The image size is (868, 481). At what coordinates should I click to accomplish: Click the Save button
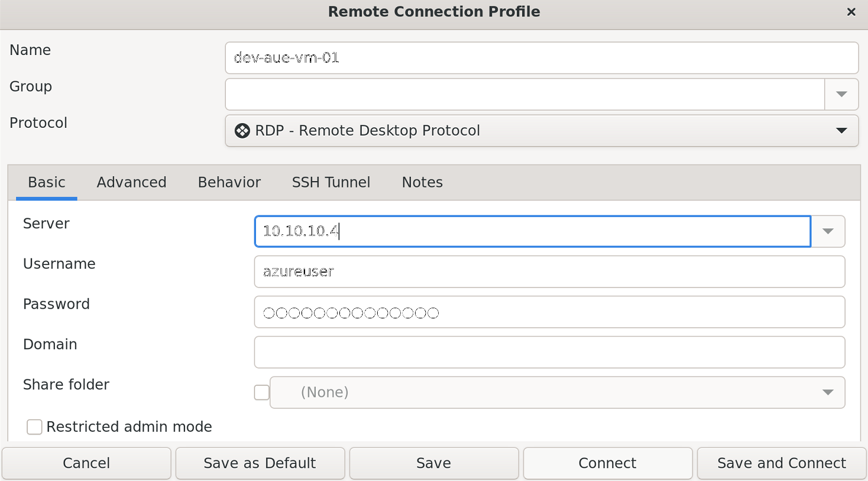coord(433,463)
